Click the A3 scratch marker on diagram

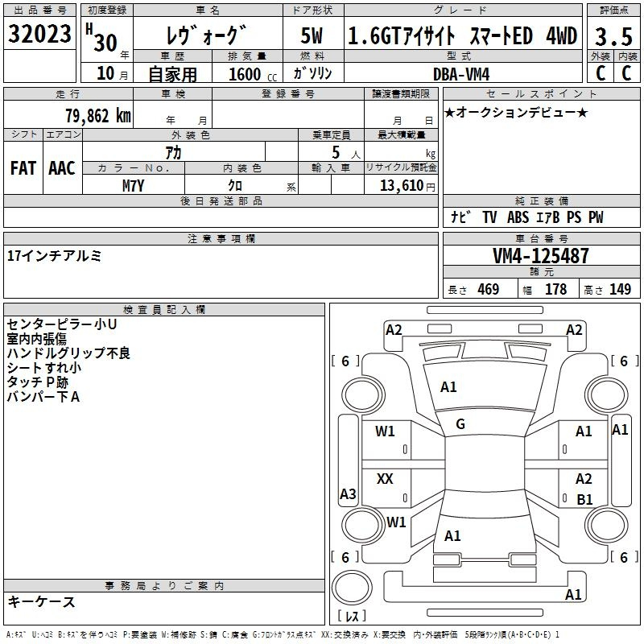[x=348, y=494]
